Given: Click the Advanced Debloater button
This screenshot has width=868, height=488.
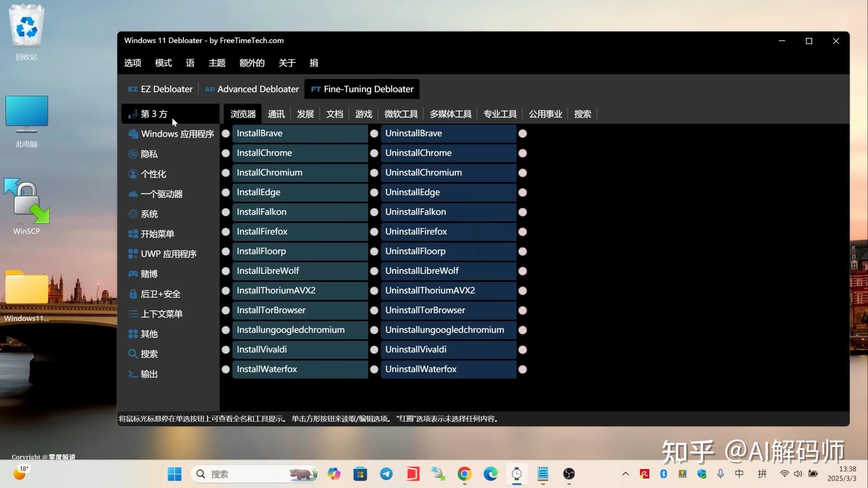Looking at the screenshot, I should coord(252,89).
